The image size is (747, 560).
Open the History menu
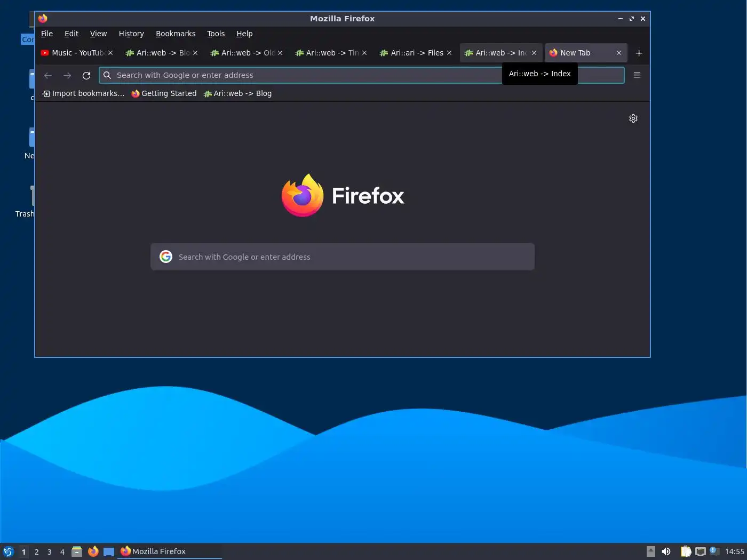(x=131, y=34)
